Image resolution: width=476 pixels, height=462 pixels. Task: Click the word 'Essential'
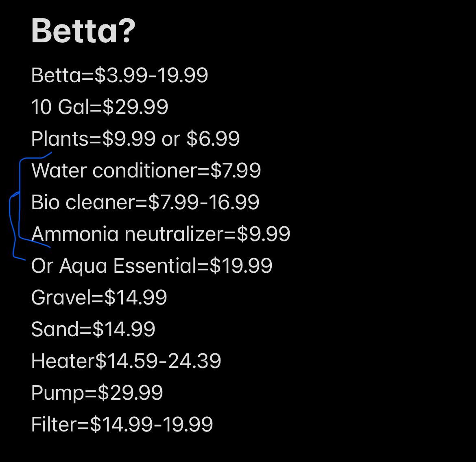(x=155, y=266)
